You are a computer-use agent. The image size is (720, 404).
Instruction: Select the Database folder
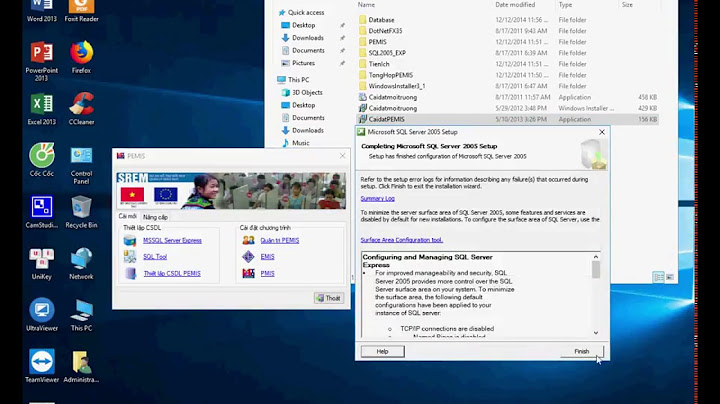tap(507, 20)
